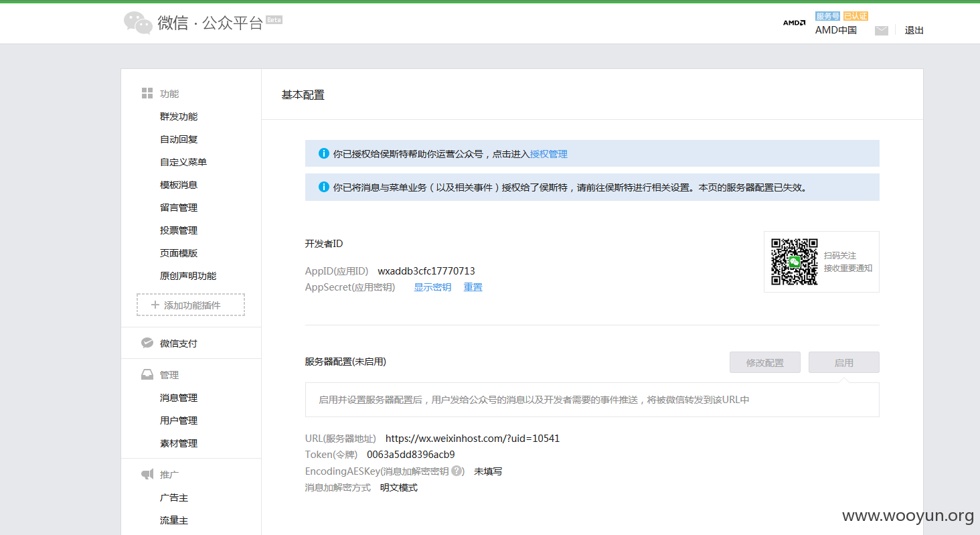Click the 修改配置 button

coord(765,362)
